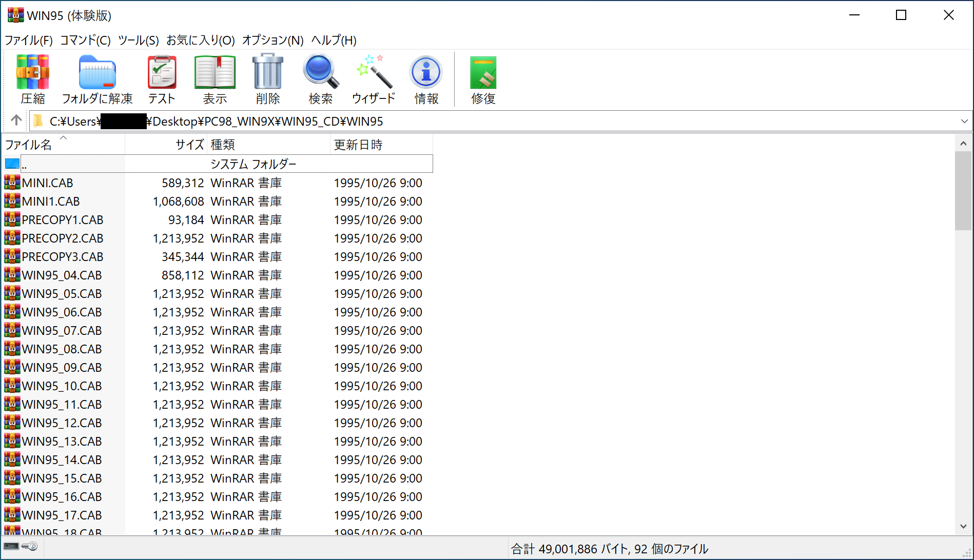Select the WIN95_04.CAB archive icon
Screen dimensions: 974x560
12,275
